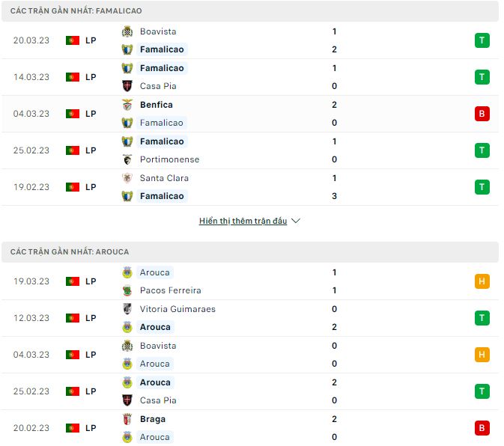
Task: Click the 'Hiển thị thêm trận đấu' link
Action: coord(243,222)
